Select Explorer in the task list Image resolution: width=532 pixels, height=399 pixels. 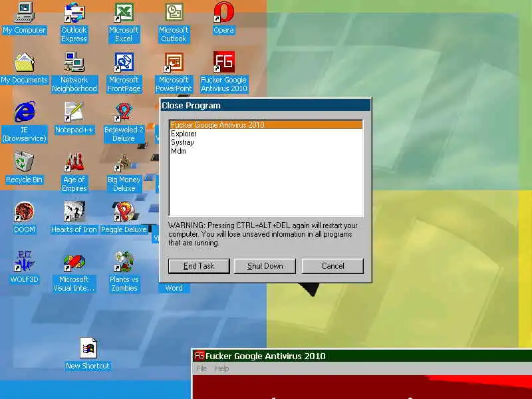[266, 134]
